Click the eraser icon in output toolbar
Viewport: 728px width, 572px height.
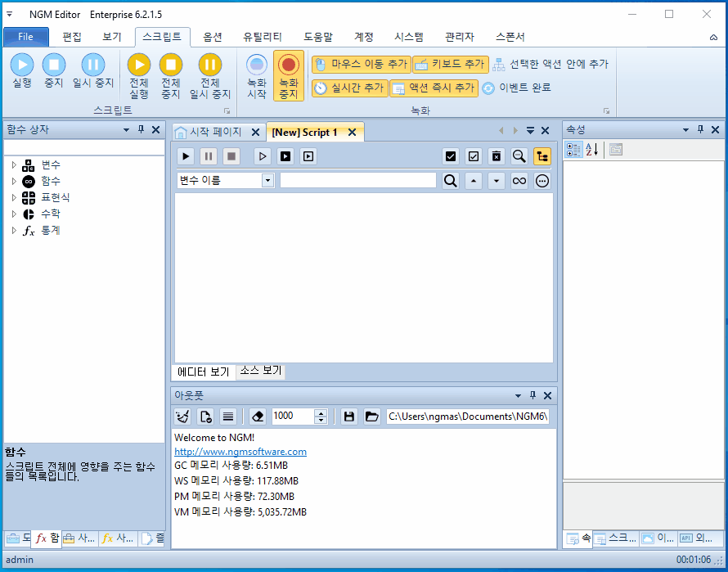[x=257, y=417]
